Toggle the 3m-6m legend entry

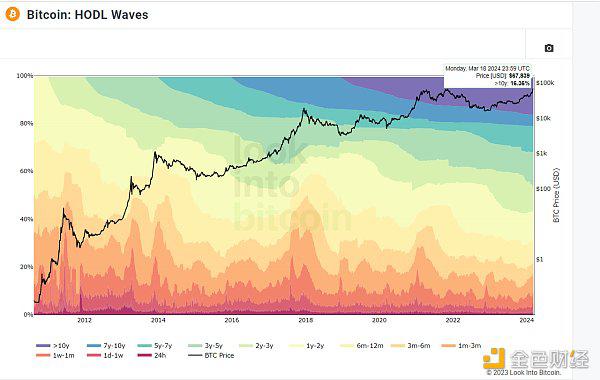point(411,346)
